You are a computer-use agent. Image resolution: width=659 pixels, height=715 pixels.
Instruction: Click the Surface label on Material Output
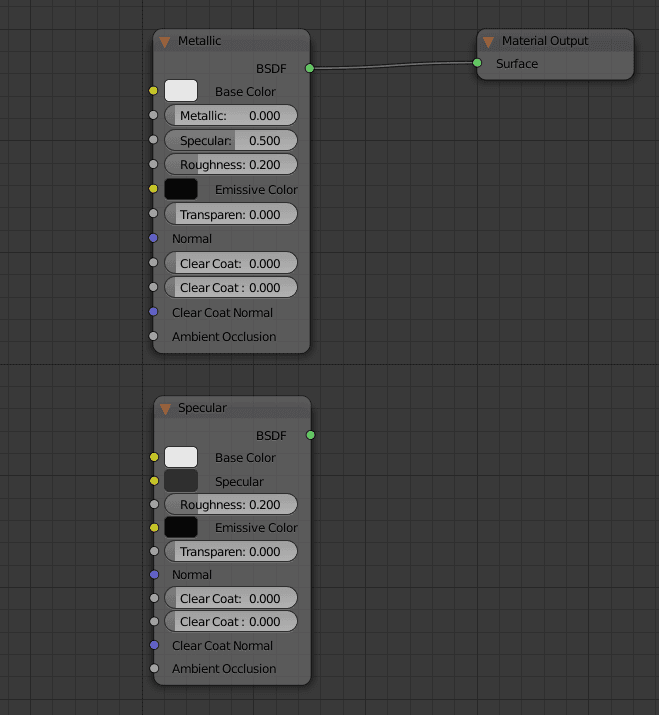click(517, 64)
